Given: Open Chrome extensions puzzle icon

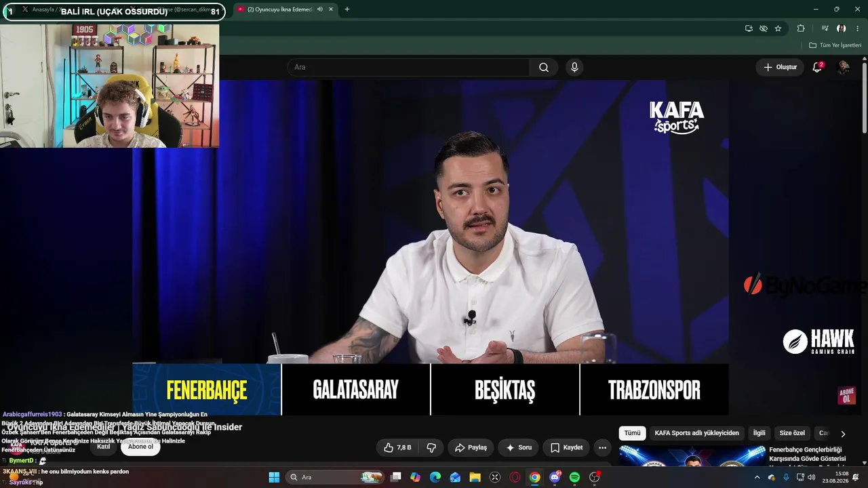Looking at the screenshot, I should coord(801,28).
